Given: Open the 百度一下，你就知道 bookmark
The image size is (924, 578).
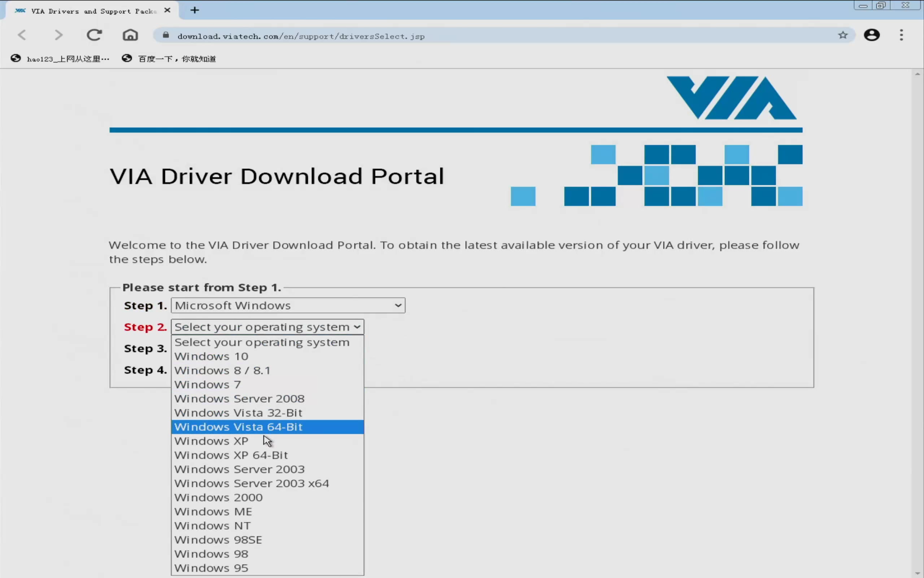Looking at the screenshot, I should 169,59.
